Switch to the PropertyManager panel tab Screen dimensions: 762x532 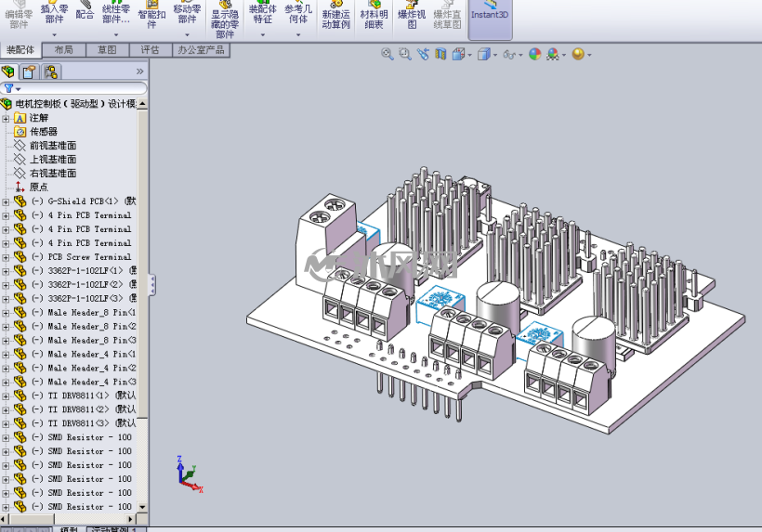tap(29, 71)
